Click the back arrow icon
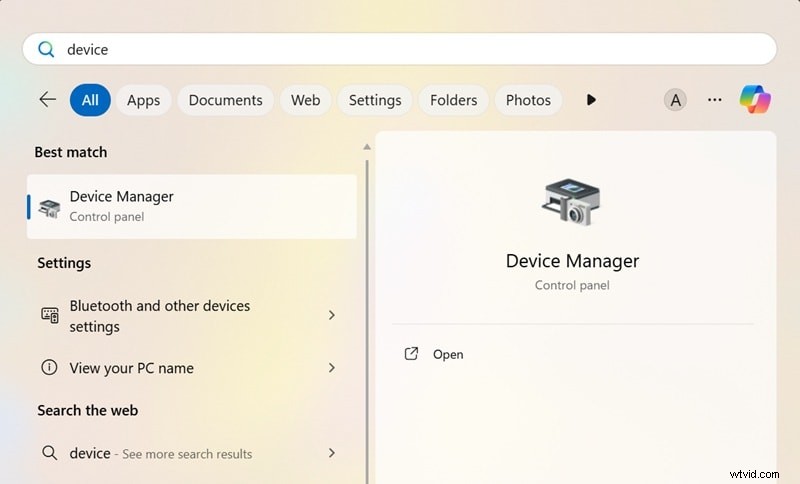 (x=47, y=99)
